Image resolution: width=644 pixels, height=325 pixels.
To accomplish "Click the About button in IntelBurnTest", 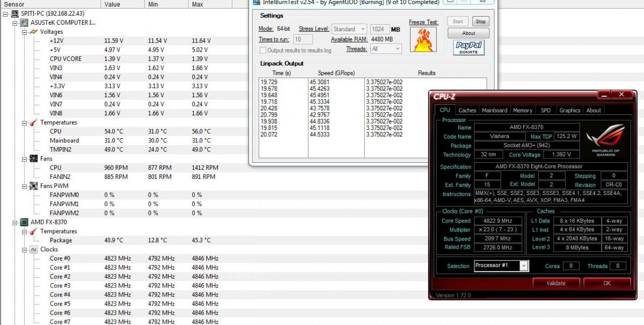I will (x=469, y=33).
